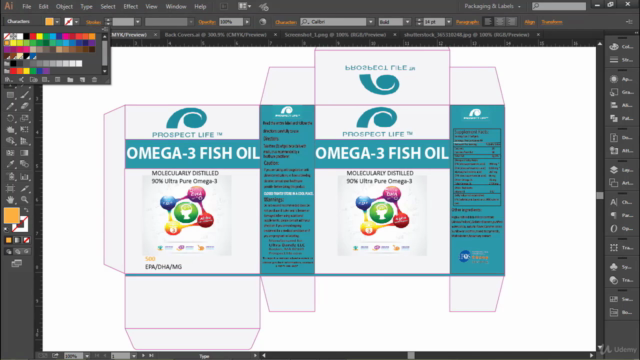Align paragraph text center
The width and height of the screenshot is (640, 360).
tap(500, 22)
